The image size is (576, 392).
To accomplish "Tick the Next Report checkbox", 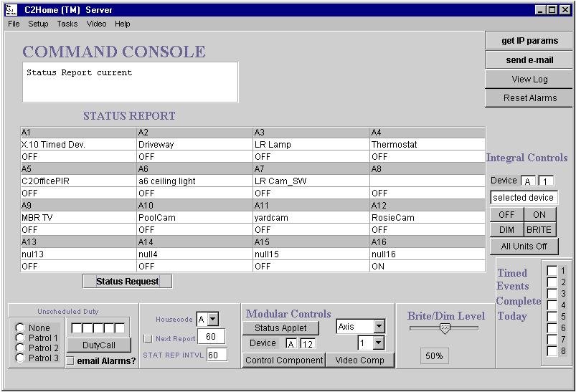I will [148, 338].
